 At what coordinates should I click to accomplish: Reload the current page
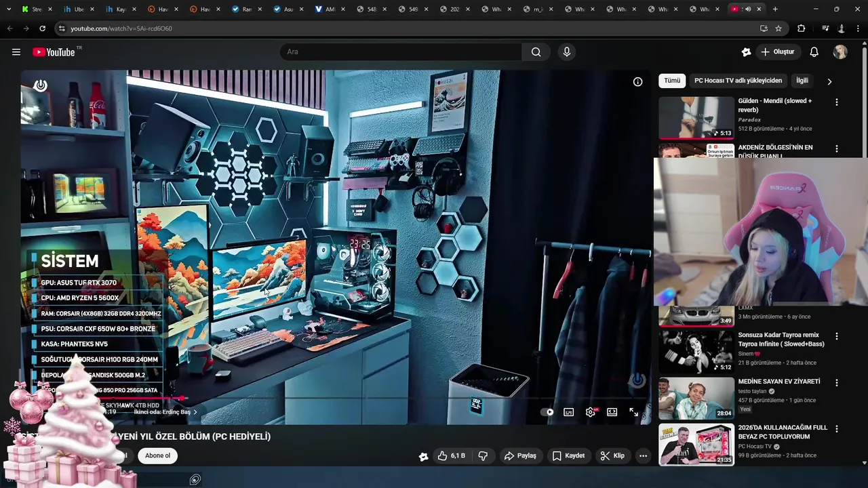[x=42, y=28]
